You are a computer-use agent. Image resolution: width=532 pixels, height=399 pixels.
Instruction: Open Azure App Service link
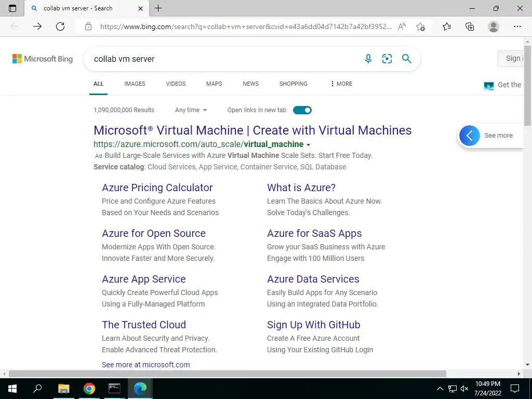click(144, 279)
